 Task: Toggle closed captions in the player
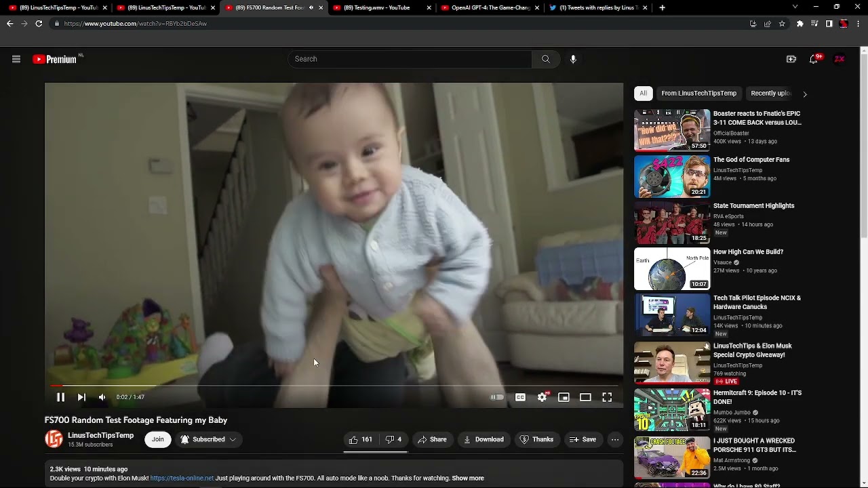pyautogui.click(x=520, y=397)
